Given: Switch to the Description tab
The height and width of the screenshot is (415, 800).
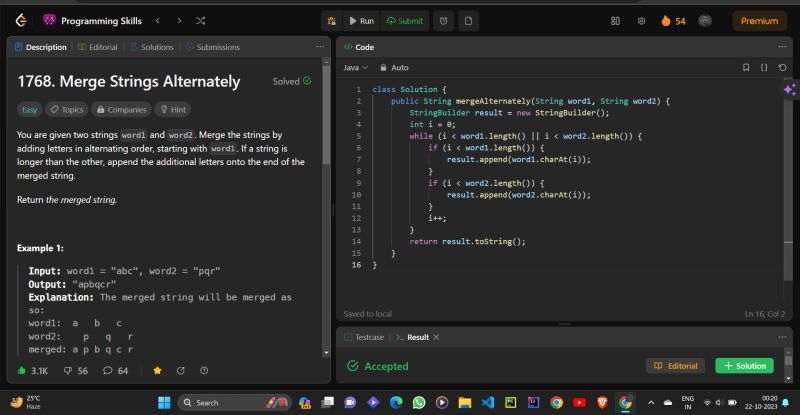Looking at the screenshot, I should tap(41, 47).
